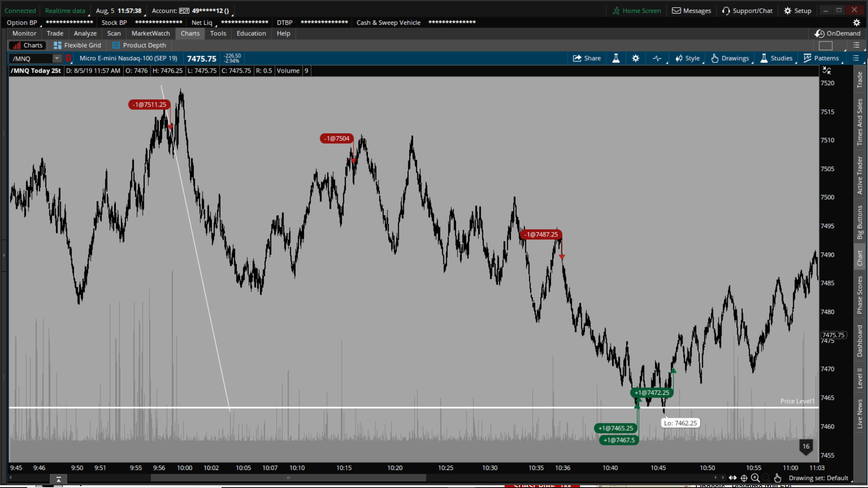Image resolution: width=868 pixels, height=488 pixels.
Task: Open the Help tab
Action: coord(283,33)
